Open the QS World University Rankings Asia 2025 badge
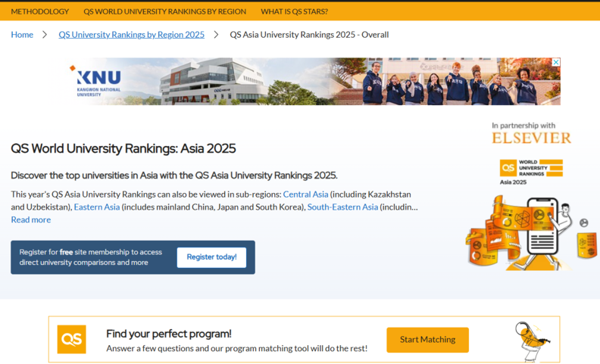This screenshot has width=600, height=364. point(531,172)
